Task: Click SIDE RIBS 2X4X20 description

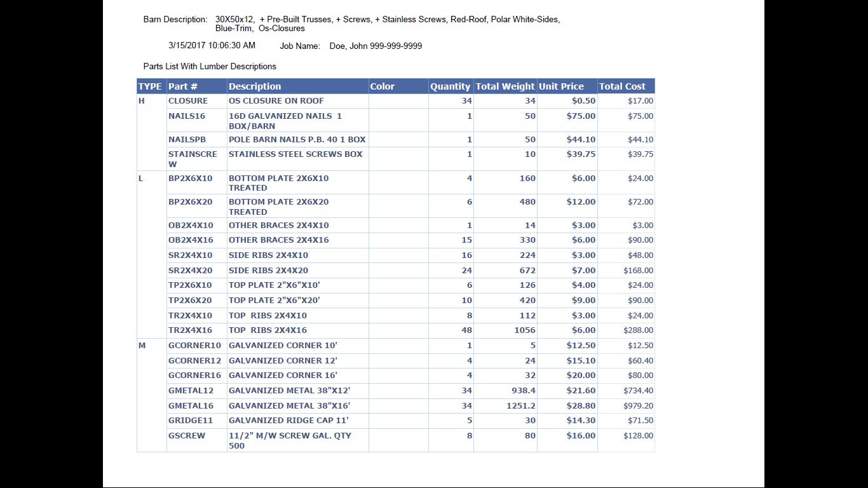Action: [268, 271]
